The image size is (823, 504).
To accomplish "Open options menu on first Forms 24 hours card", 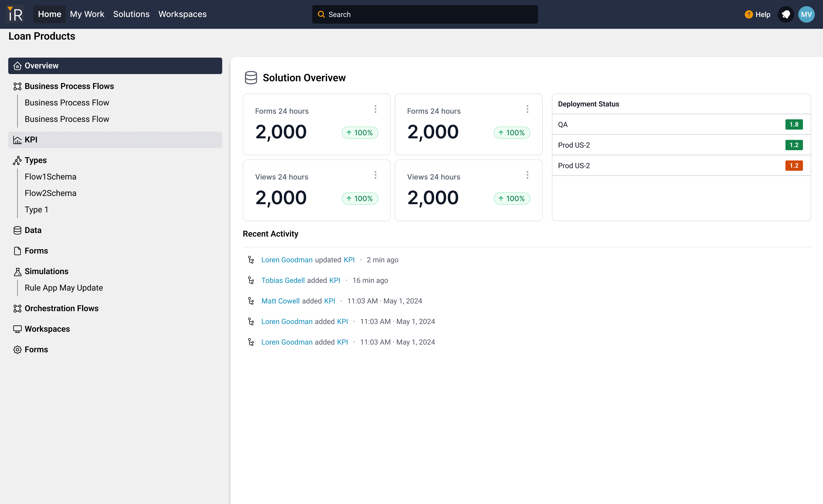I will pyautogui.click(x=375, y=109).
